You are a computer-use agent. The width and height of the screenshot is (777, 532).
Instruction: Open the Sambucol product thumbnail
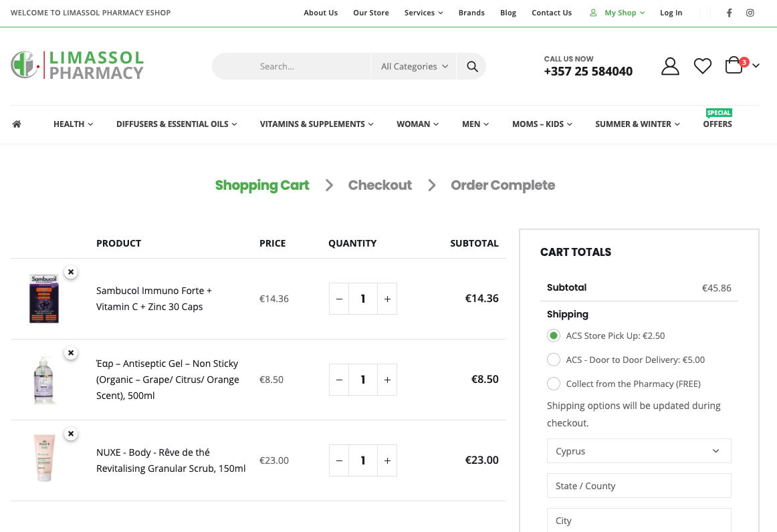(x=44, y=299)
